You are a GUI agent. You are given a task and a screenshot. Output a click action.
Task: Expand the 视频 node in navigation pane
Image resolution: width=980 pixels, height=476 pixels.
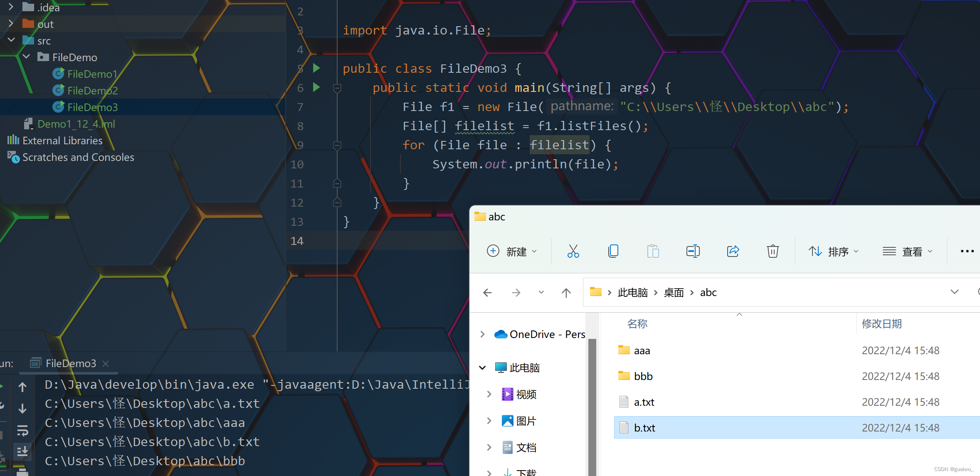point(489,394)
